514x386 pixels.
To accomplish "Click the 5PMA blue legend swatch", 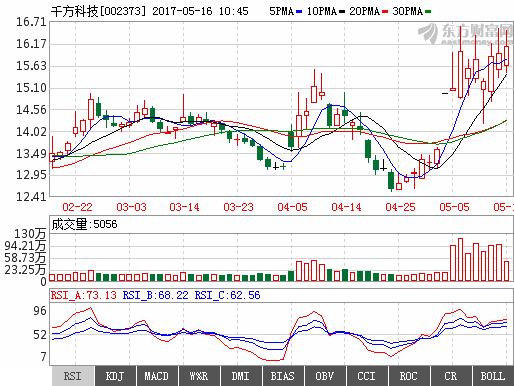I will 299,12.
